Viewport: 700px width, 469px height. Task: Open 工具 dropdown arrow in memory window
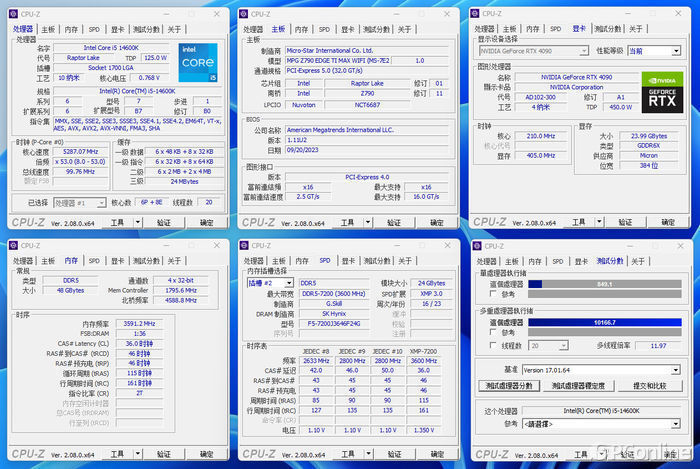click(138, 453)
